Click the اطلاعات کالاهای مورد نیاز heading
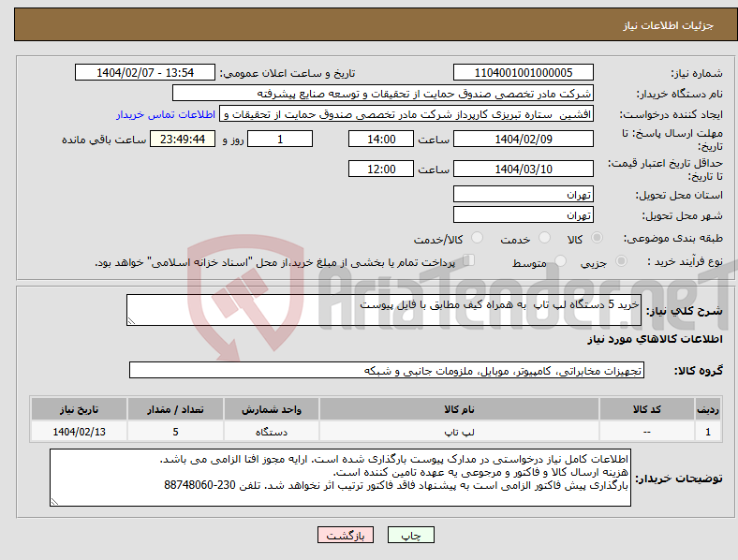738x560 pixels. coord(655,339)
